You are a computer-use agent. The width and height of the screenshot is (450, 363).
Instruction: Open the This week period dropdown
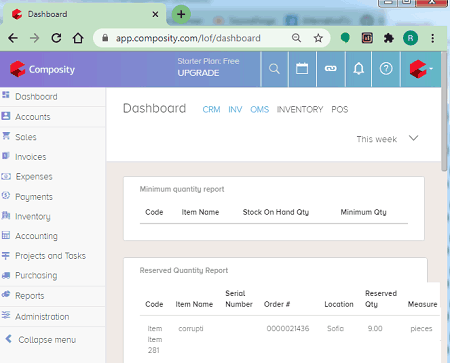pos(387,139)
